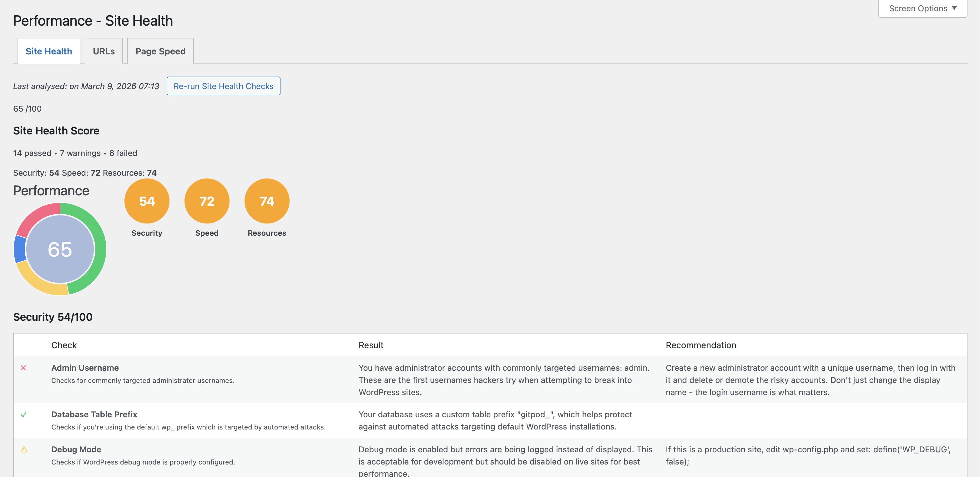Screen dimensions: 980x477
Task: Switch to the URLs tab
Action: click(x=104, y=51)
